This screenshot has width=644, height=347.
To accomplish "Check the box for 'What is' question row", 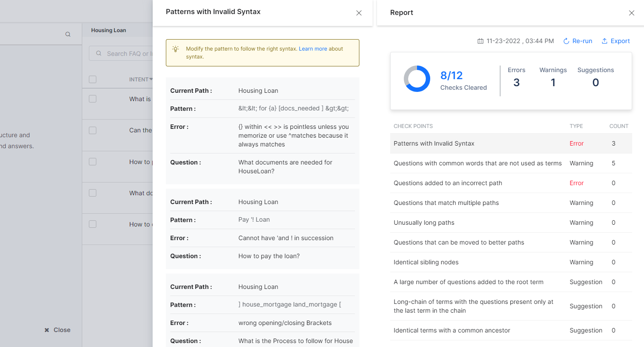I will point(92,99).
